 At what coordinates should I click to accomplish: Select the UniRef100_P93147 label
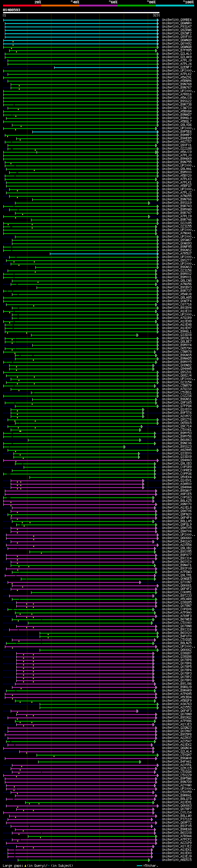click(177, 26)
